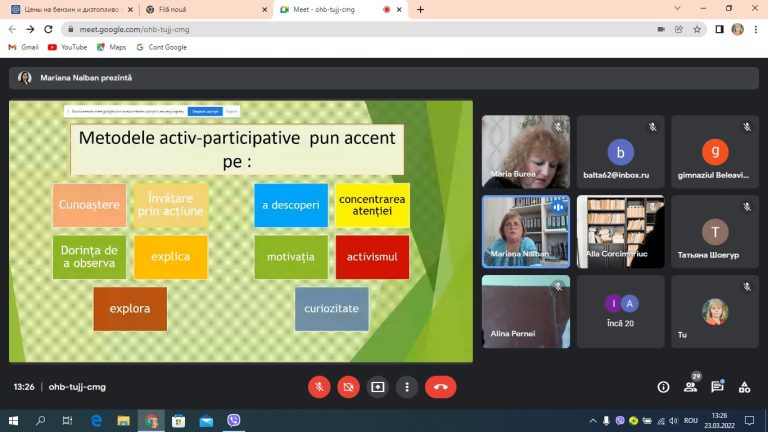Image resolution: width=768 pixels, height=432 pixels.
Task: Toggle the camera off button
Action: 348,387
